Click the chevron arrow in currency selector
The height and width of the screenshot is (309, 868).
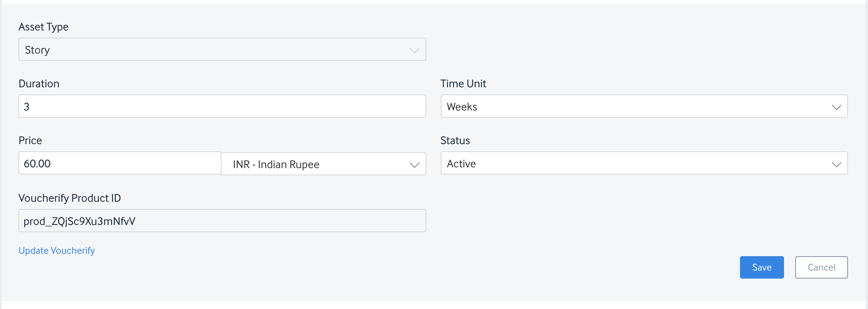[x=414, y=165]
